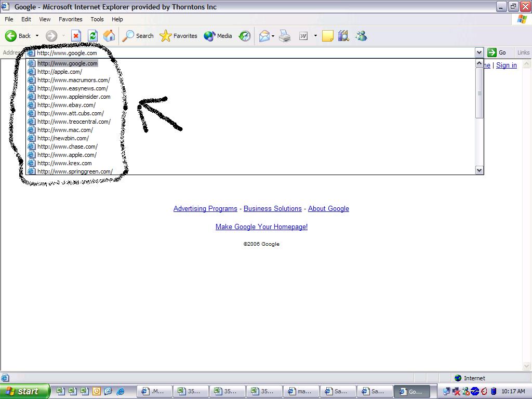The image size is (532, 399).
Task: Click Make Google Your Homepage! link
Action: pyautogui.click(x=262, y=227)
